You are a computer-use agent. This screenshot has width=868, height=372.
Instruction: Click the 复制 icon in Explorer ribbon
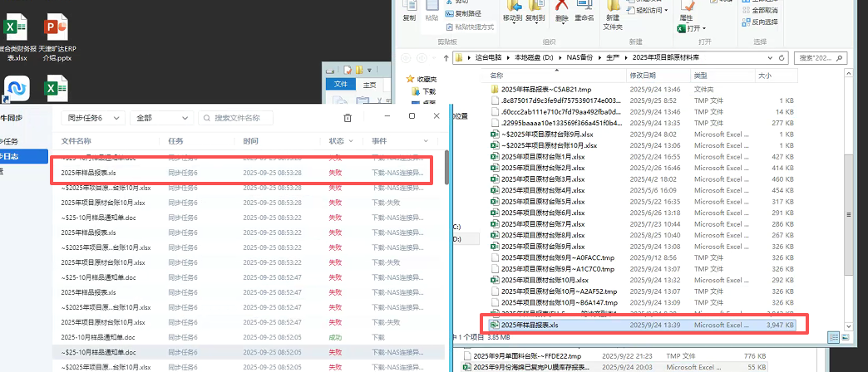[x=409, y=11]
